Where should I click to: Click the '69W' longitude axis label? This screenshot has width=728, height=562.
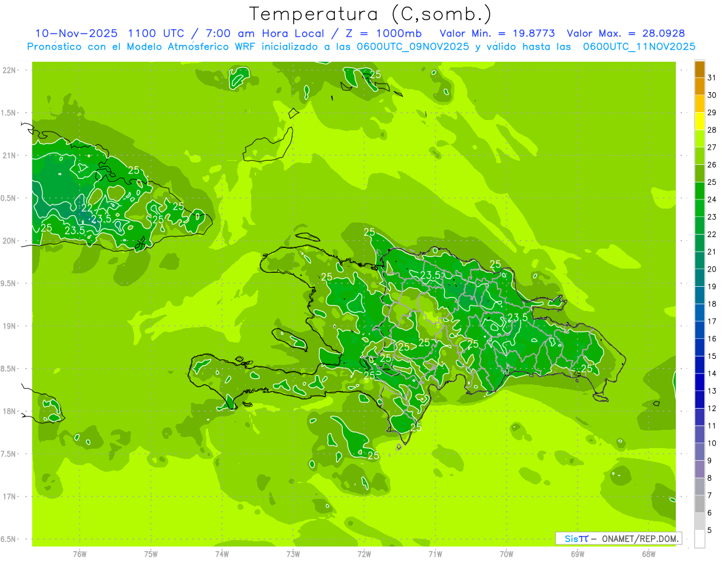[578, 554]
